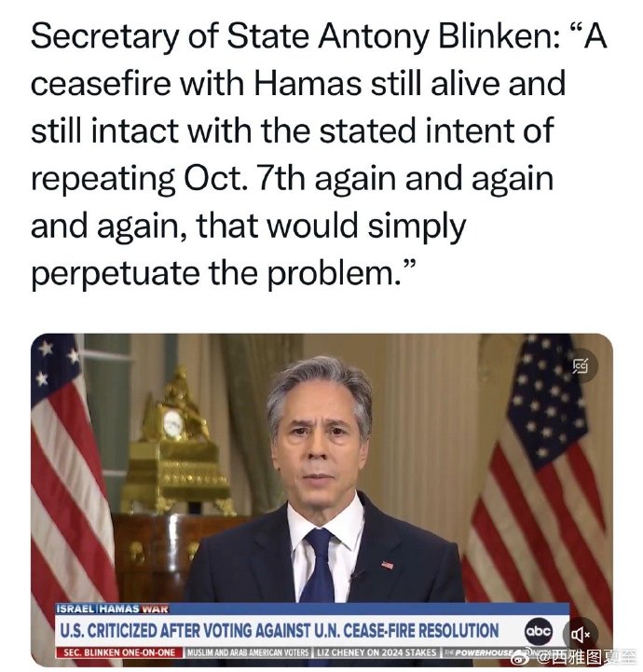Unmute the video with the speaker icon
The width and height of the screenshot is (643, 672).
[581, 634]
